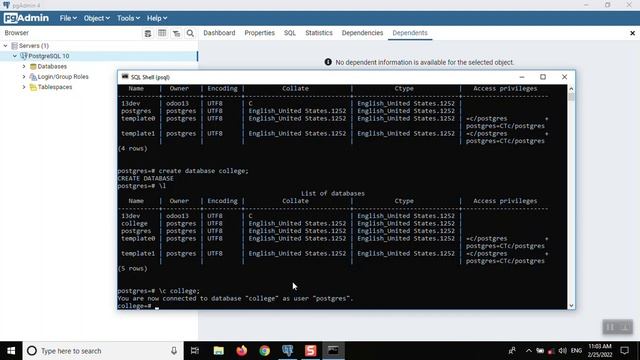640x360 pixels.
Task: Expand the Databases tree node
Action: coord(24,67)
